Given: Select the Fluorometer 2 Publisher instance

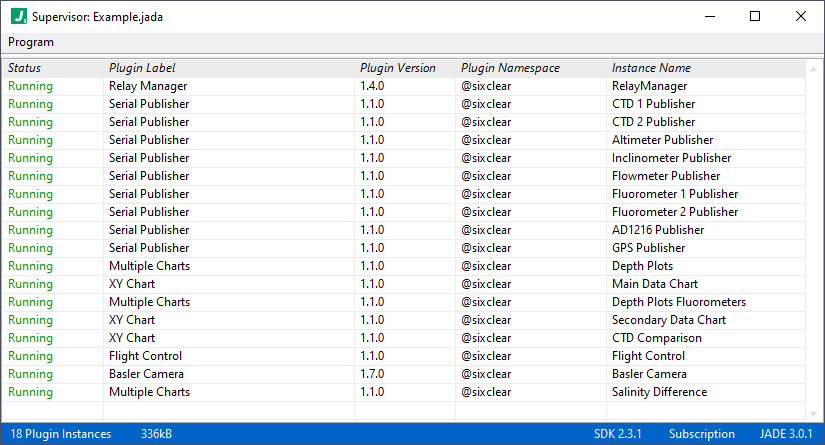Looking at the screenshot, I should [675, 212].
